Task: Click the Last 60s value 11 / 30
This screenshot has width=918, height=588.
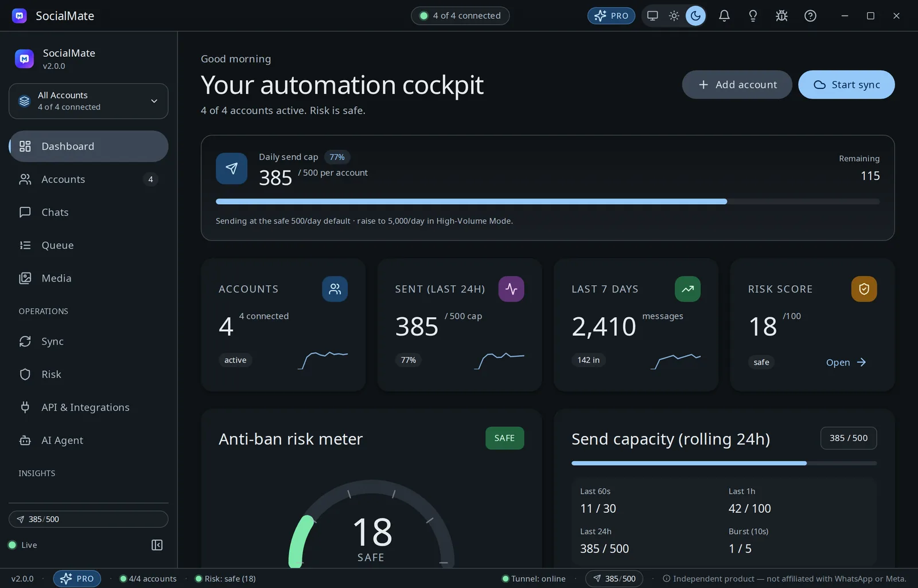Action: click(x=598, y=508)
